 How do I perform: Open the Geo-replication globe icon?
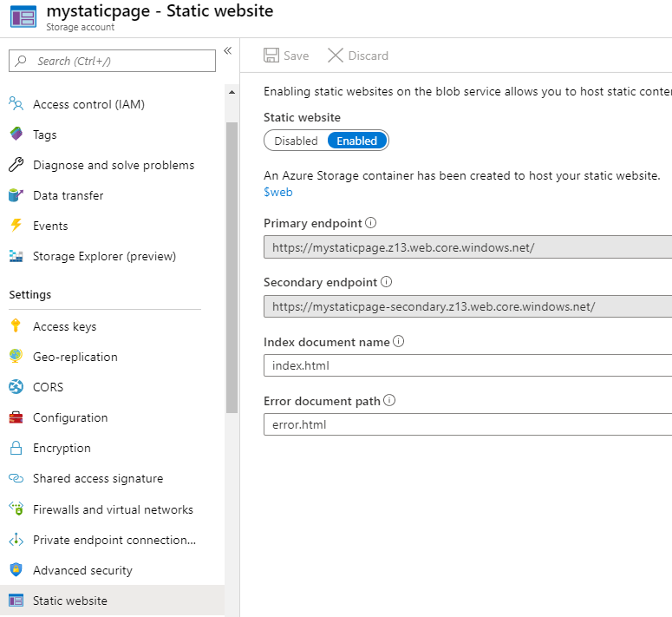16,357
